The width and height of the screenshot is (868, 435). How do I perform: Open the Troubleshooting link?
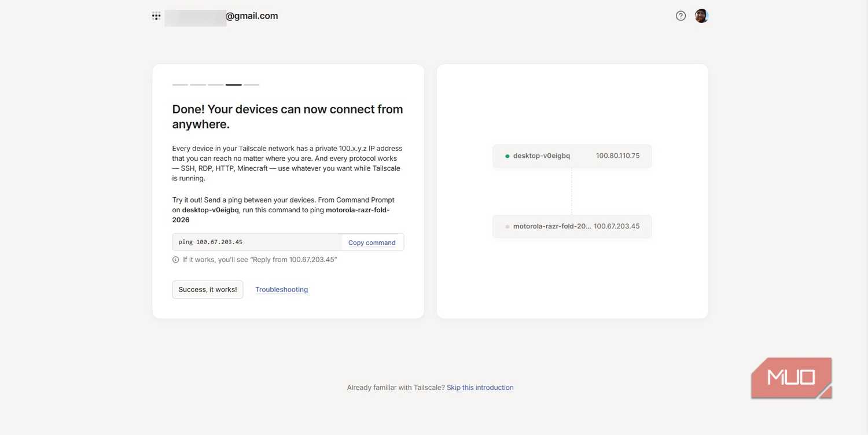click(x=282, y=289)
